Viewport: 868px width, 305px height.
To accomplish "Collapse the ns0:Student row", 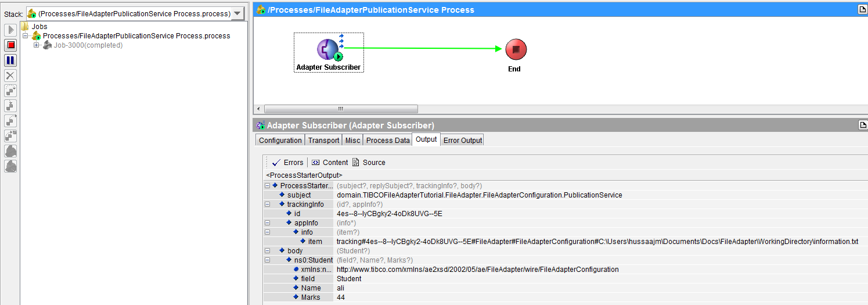I will pyautogui.click(x=268, y=260).
